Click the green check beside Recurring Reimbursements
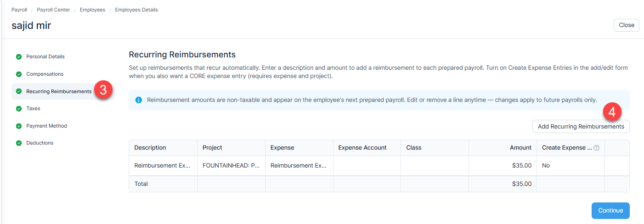Viewport: 644px width, 224px height. [19, 91]
